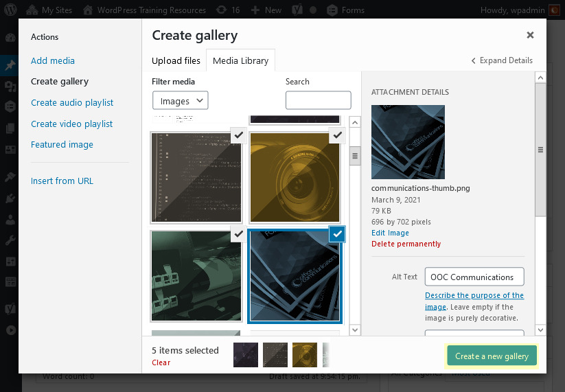Clear the 5 selected items
This screenshot has height=392, width=565.
[x=161, y=362]
